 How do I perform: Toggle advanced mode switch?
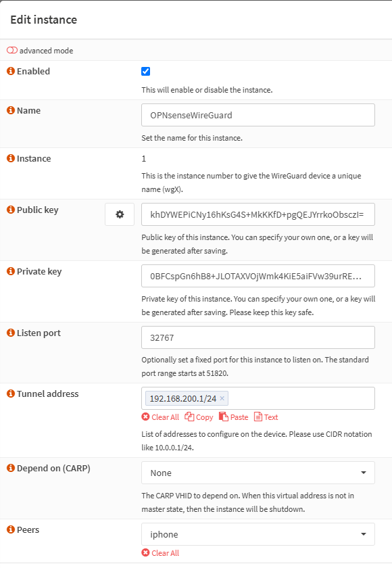pyautogui.click(x=12, y=50)
